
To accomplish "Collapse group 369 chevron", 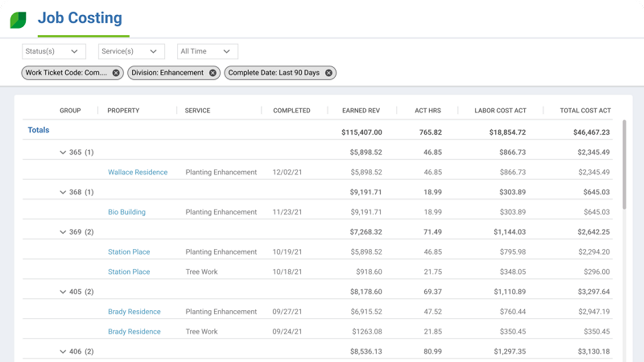I will (x=63, y=232).
